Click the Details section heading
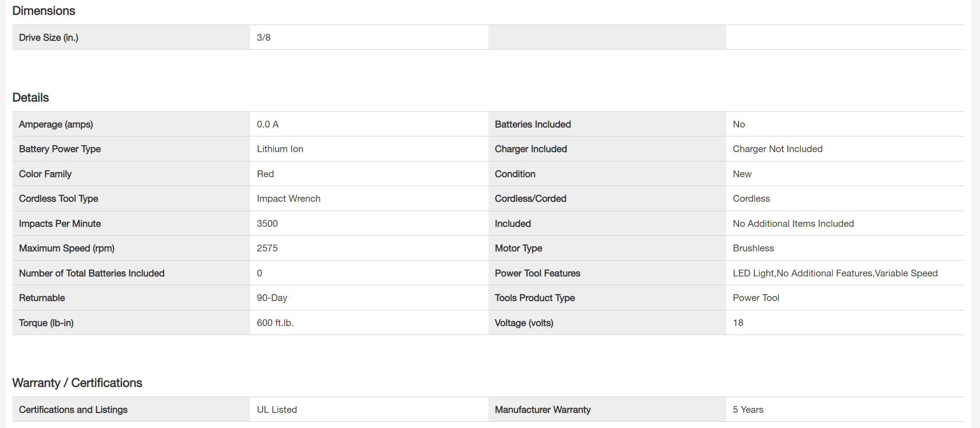 click(x=30, y=97)
